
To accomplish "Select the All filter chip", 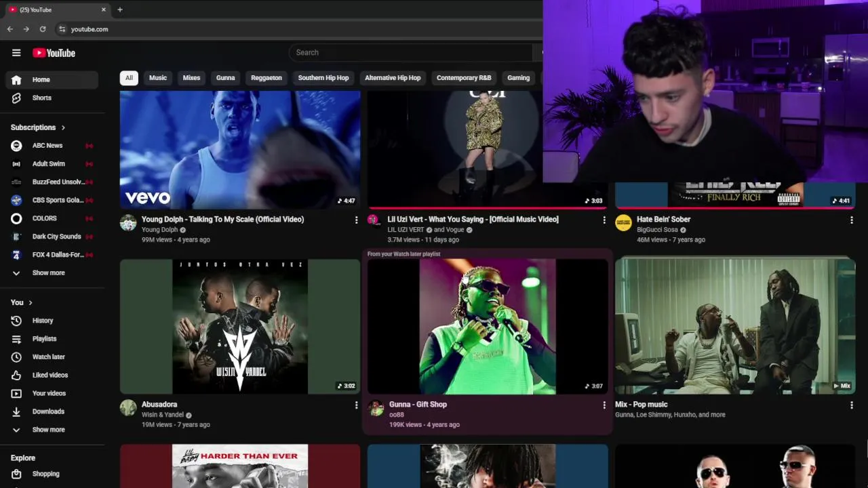I will [129, 78].
